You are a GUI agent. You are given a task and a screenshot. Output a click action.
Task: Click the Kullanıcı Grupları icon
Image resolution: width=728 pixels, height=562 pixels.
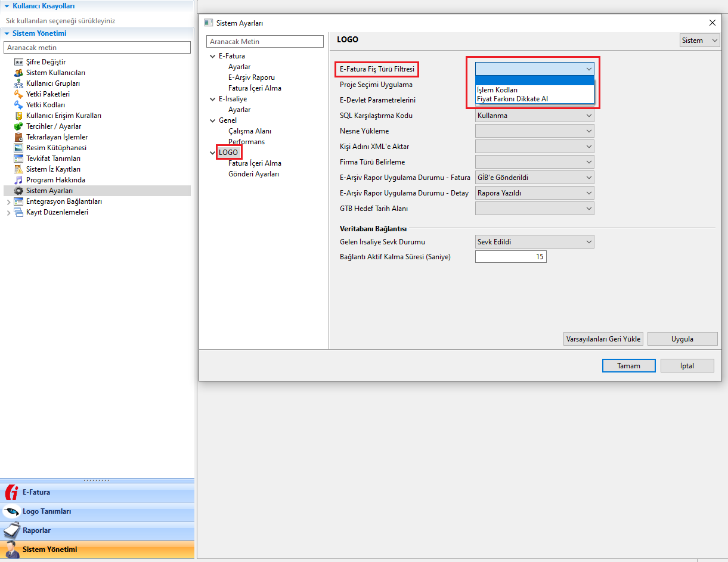pos(18,83)
